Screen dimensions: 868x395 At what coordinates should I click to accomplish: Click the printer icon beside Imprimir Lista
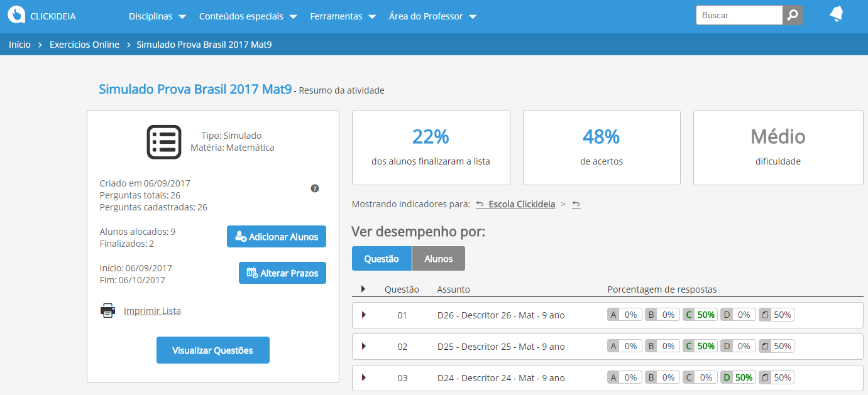tap(107, 310)
